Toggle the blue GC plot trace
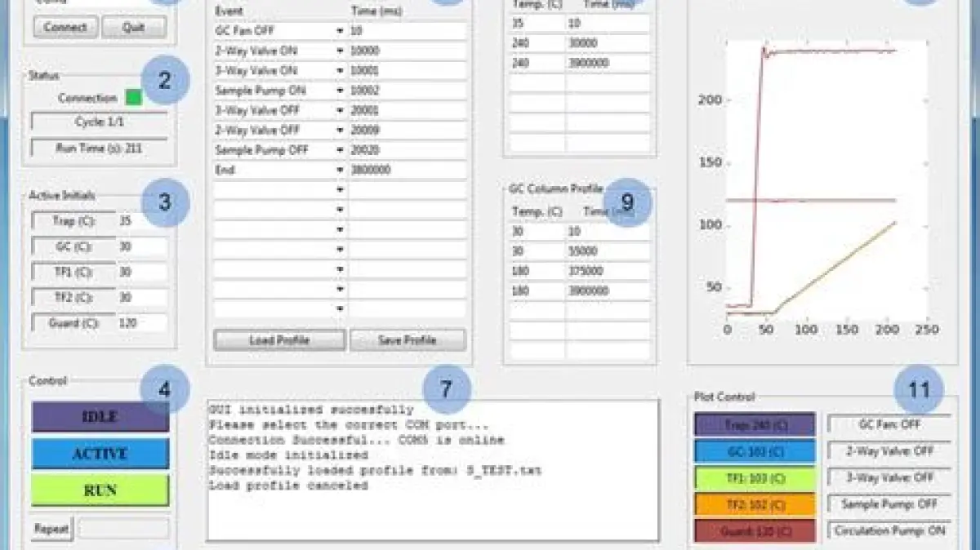The height and width of the screenshot is (550, 980). pos(754,451)
